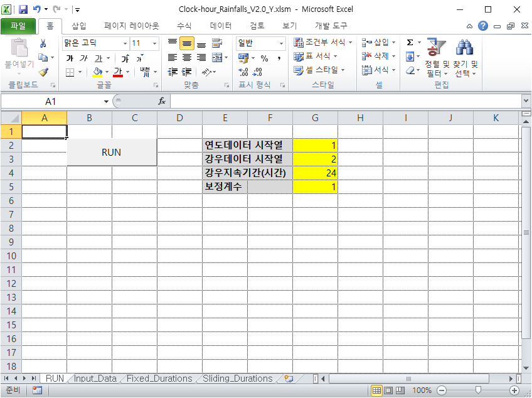Click 삽입 insert cells button
Image resolution: width=532 pixels, height=398 pixels.
[x=378, y=42]
